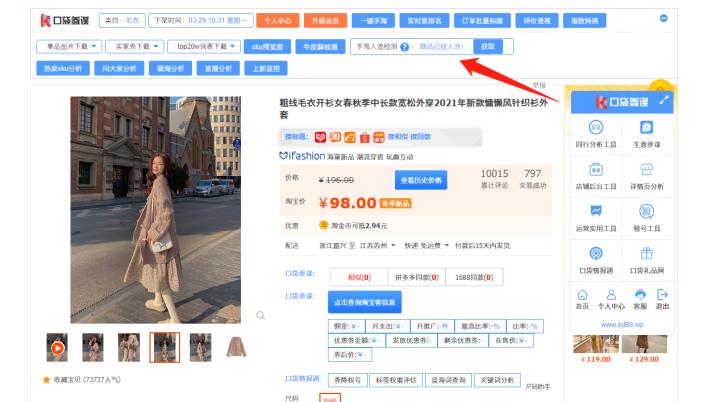
Task: Switch to the 相似(0) tab
Action: [359, 277]
